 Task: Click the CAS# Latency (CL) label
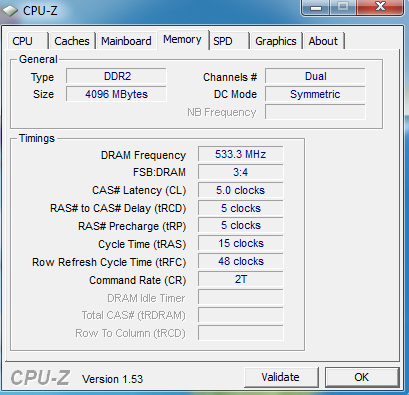coord(139,191)
